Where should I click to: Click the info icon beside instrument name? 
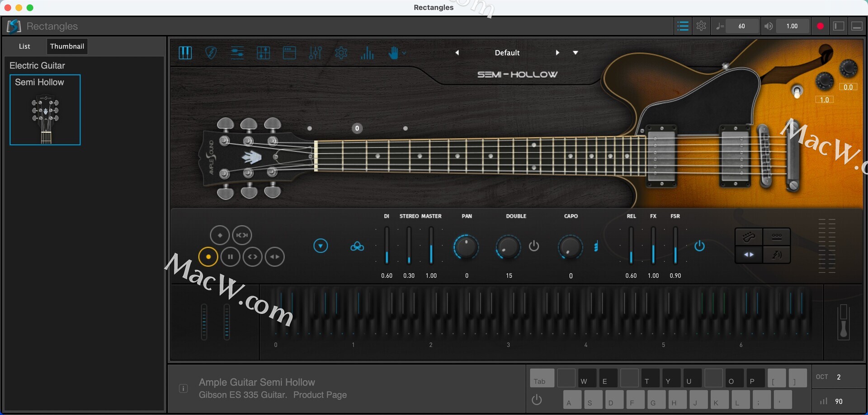point(183,388)
